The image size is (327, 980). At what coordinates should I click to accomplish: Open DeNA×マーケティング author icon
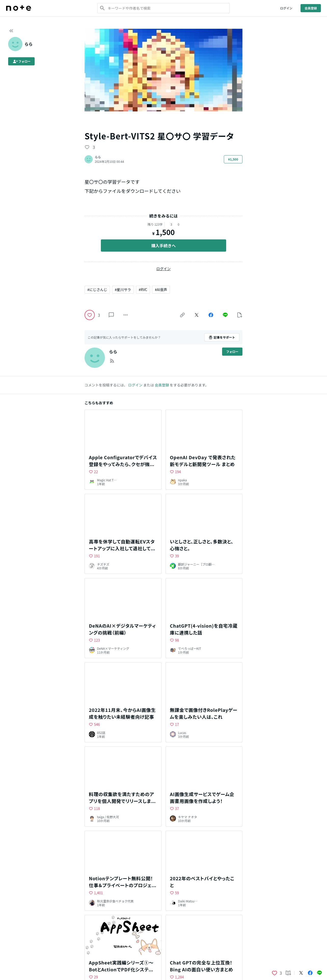point(92,650)
